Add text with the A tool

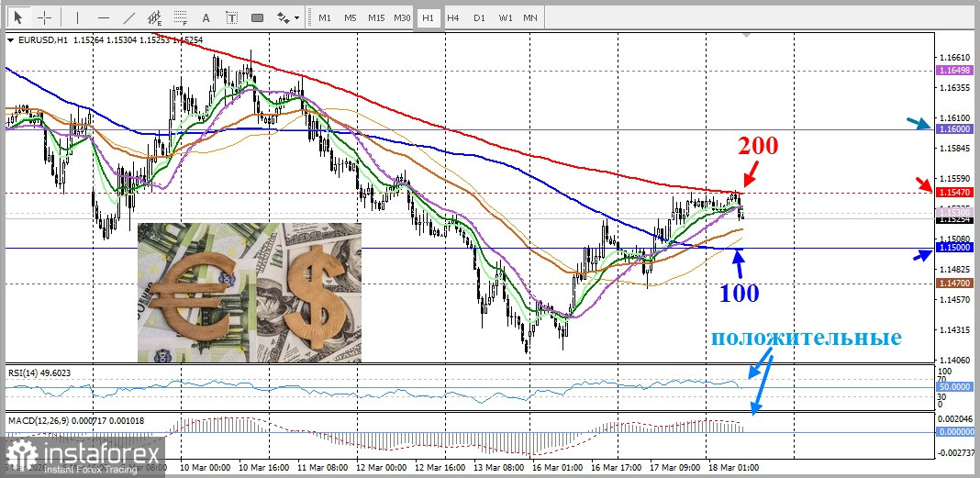point(206,17)
